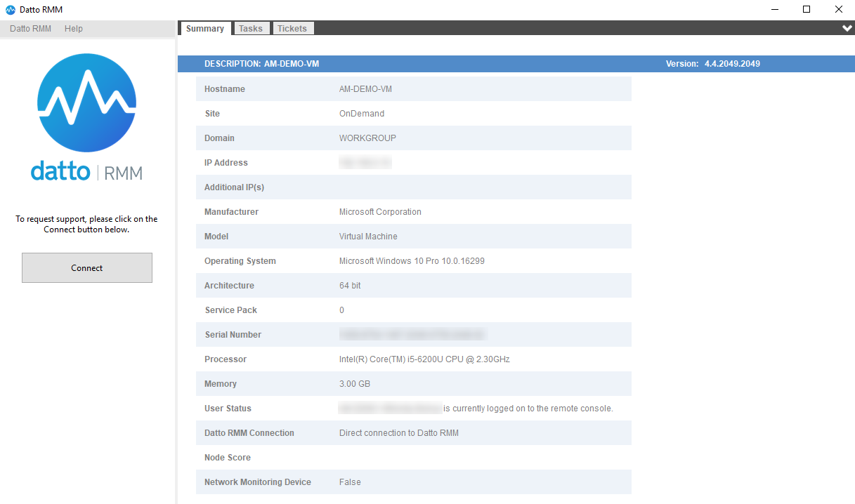
Task: Expand the chevron arrow beside the tab bar
Action: (x=847, y=28)
